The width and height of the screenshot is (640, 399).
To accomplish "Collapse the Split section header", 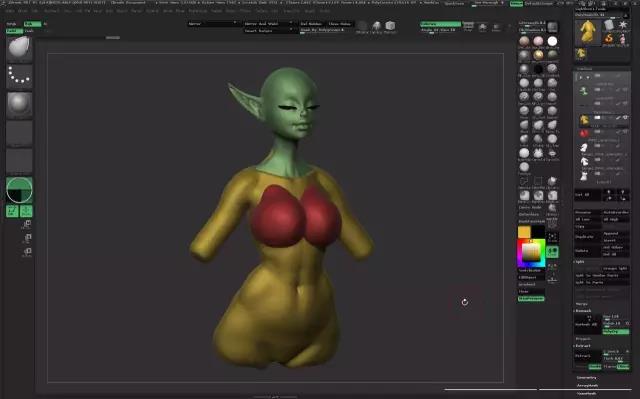I will click(580, 262).
